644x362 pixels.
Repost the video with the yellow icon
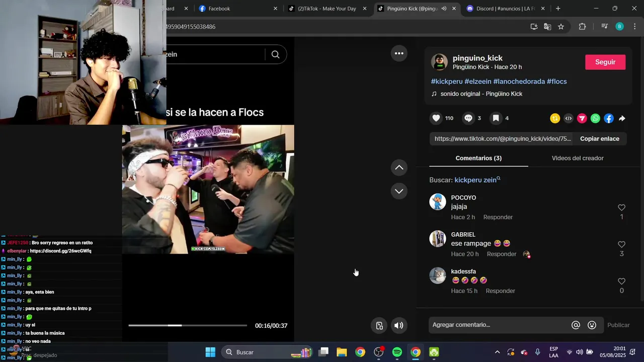(x=555, y=119)
